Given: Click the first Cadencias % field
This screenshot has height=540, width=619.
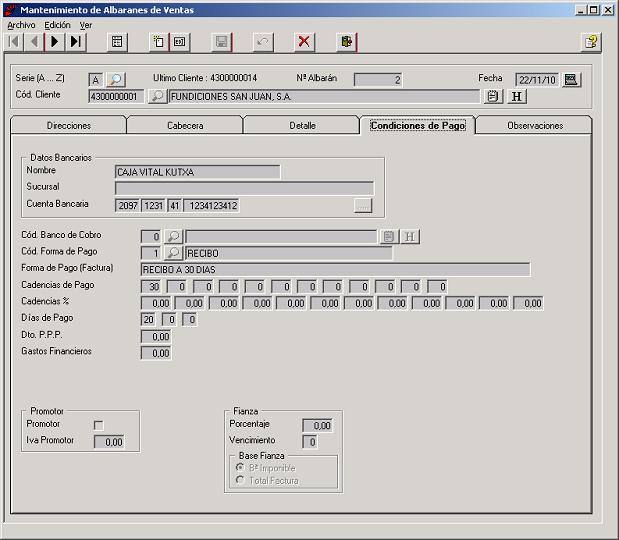Looking at the screenshot, I should pos(156,303).
